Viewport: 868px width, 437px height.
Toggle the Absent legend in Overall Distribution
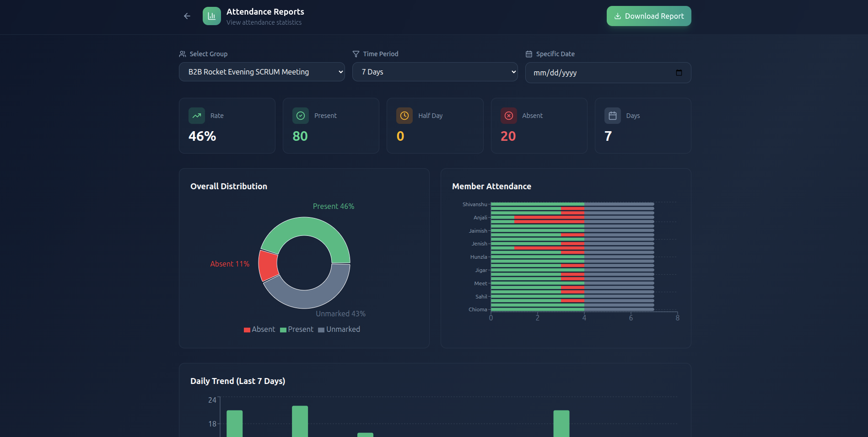click(x=259, y=329)
